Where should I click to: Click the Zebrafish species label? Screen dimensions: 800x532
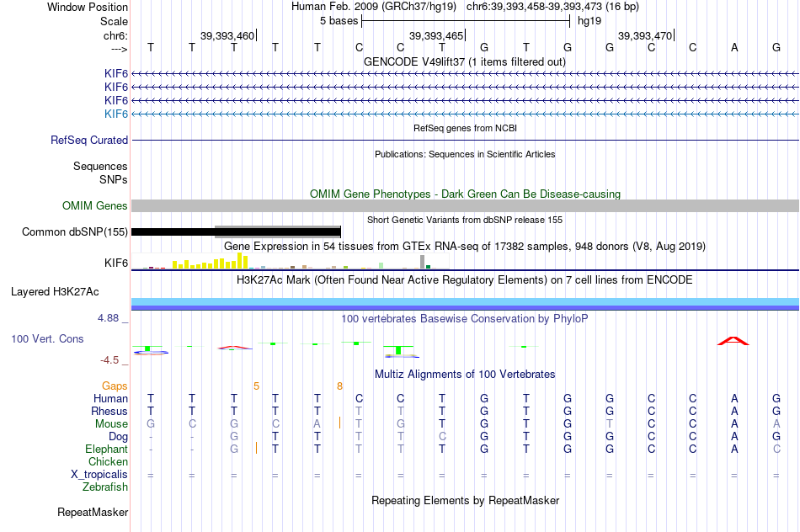pos(105,487)
